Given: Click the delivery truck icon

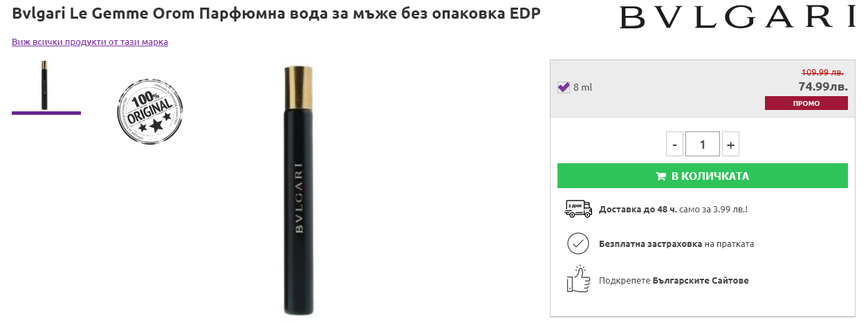Looking at the screenshot, I should tap(578, 209).
